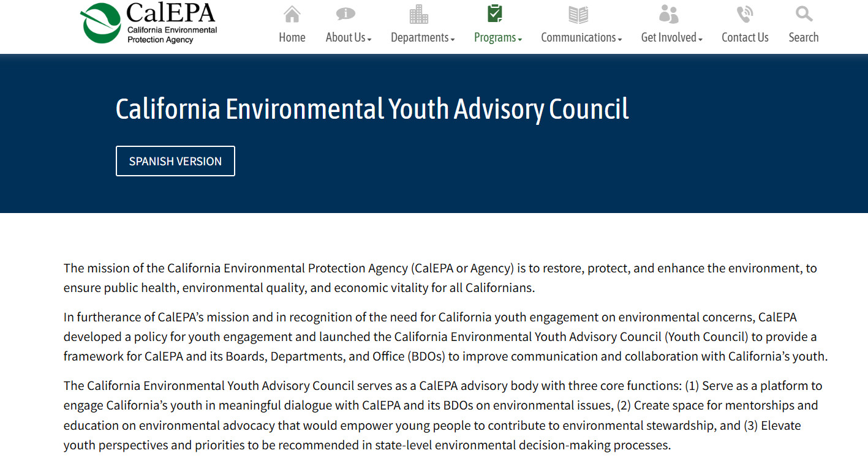Click the About Us speech bubble icon
Screen dimensions: 868x472
click(x=345, y=14)
